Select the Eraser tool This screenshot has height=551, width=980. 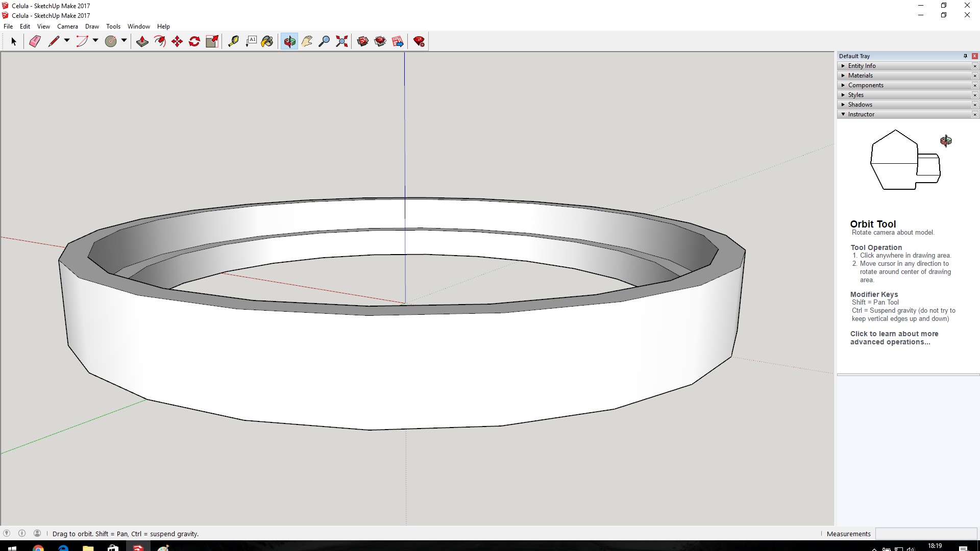[x=35, y=41]
